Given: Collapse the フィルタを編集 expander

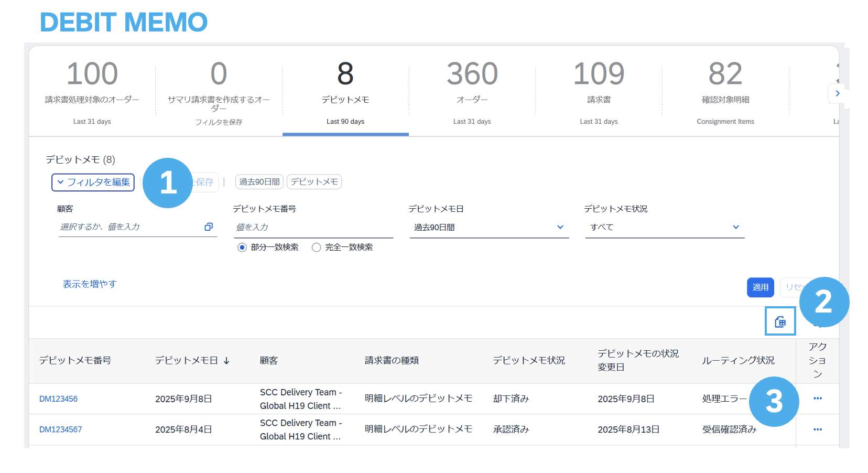Looking at the screenshot, I should pyautogui.click(x=93, y=182).
